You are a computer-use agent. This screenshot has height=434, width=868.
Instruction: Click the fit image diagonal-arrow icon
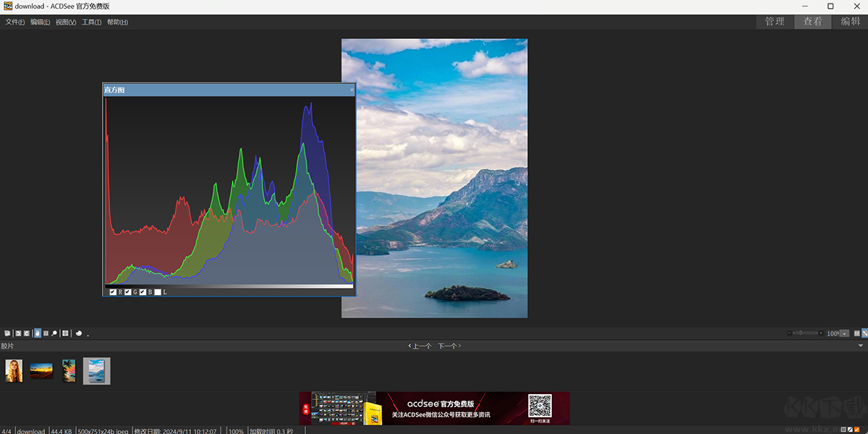click(x=865, y=333)
